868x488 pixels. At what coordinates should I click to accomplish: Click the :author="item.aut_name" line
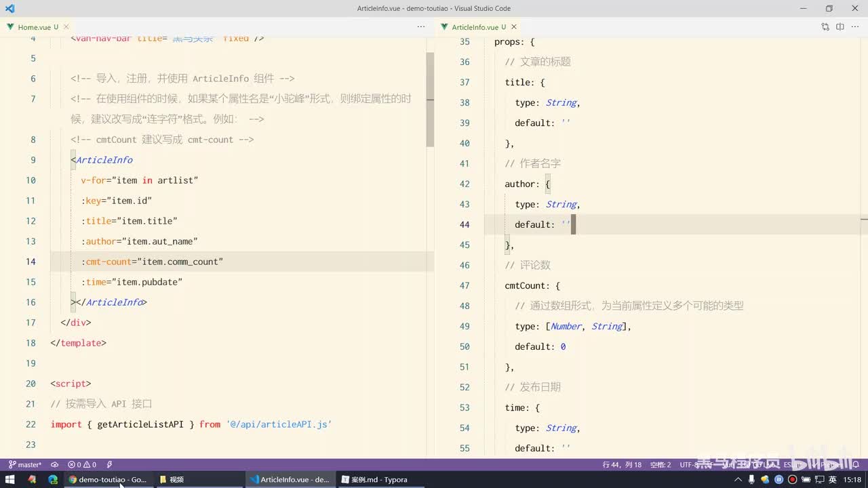click(140, 241)
